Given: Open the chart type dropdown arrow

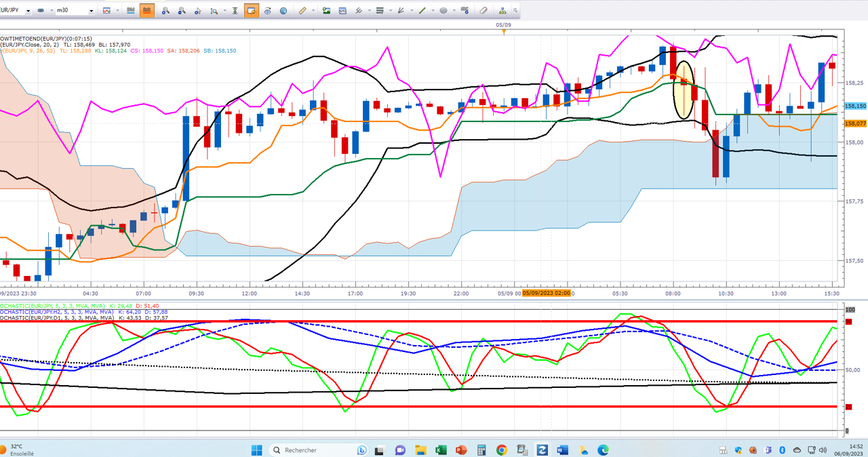Looking at the screenshot, I should click(118, 11).
